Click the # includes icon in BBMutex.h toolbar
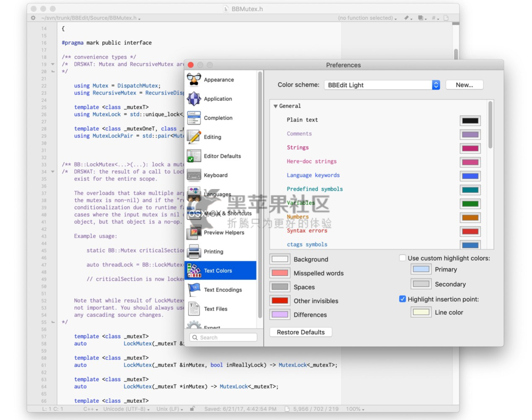Screen dimensions: 532x420 point(435,18)
